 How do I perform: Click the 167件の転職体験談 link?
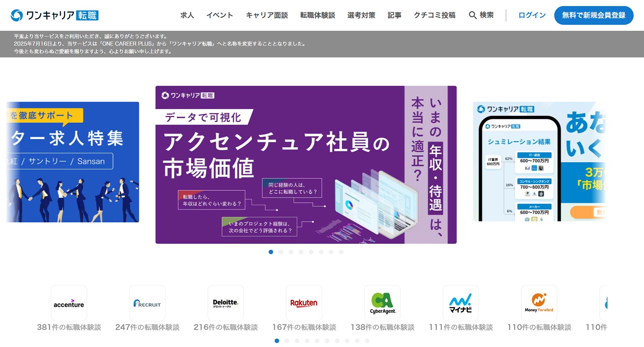(x=304, y=327)
